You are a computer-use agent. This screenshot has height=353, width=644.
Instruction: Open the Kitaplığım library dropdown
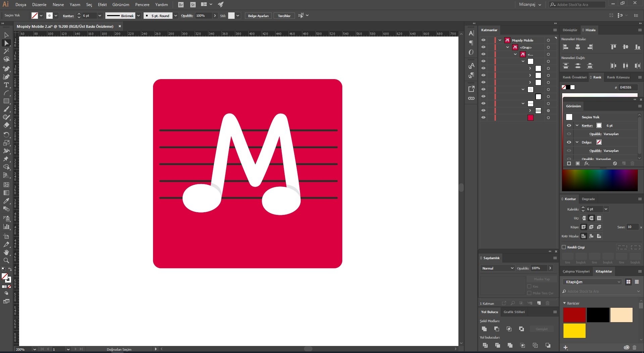click(592, 282)
